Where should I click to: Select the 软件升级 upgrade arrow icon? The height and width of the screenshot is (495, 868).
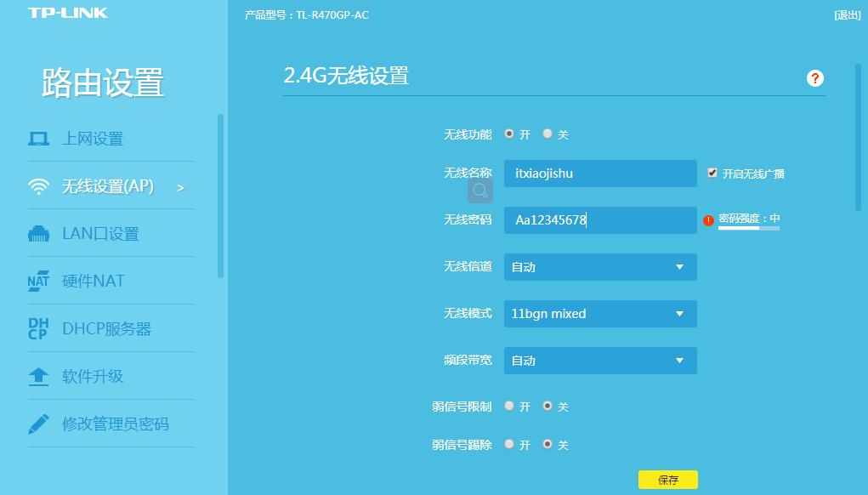click(x=38, y=377)
